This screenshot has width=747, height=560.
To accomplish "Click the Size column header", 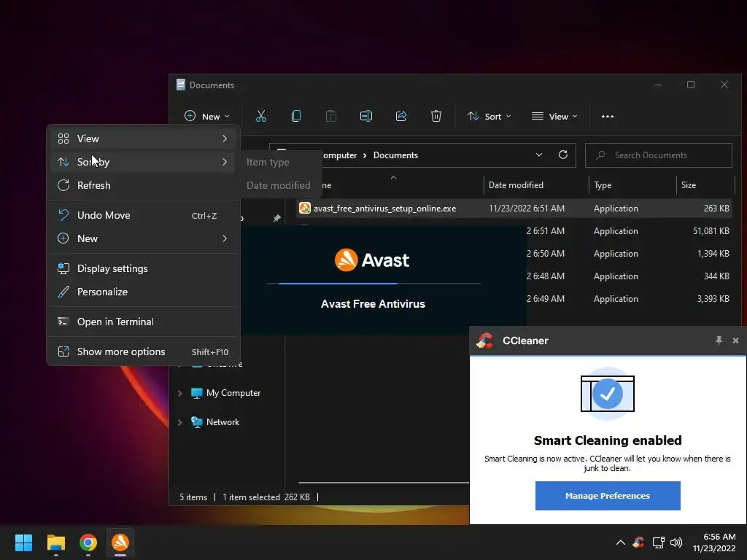I will pyautogui.click(x=705, y=185).
